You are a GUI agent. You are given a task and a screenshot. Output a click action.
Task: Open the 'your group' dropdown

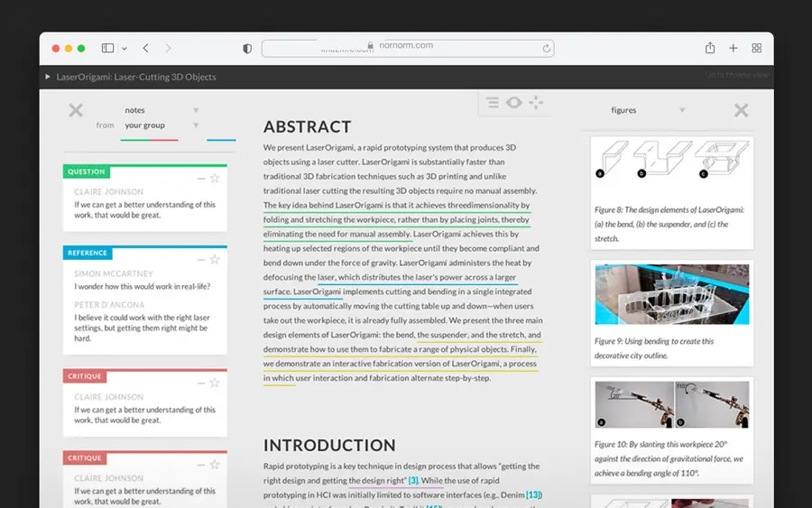(x=161, y=125)
